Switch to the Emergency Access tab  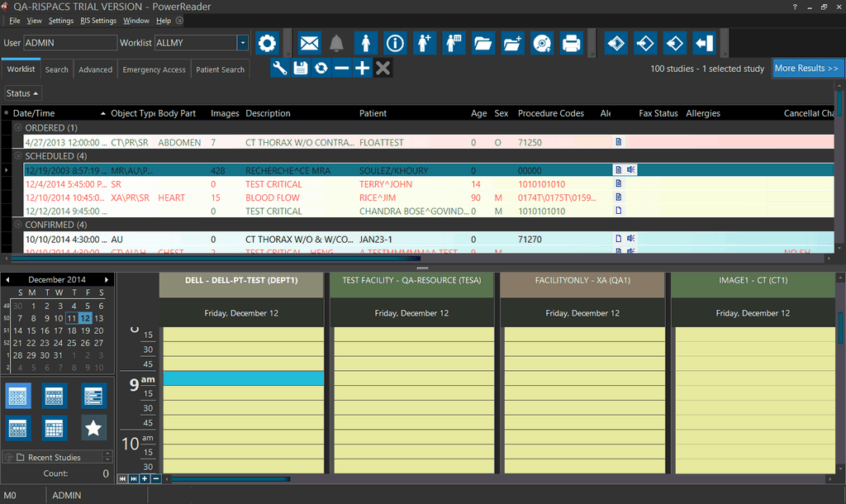tap(154, 69)
